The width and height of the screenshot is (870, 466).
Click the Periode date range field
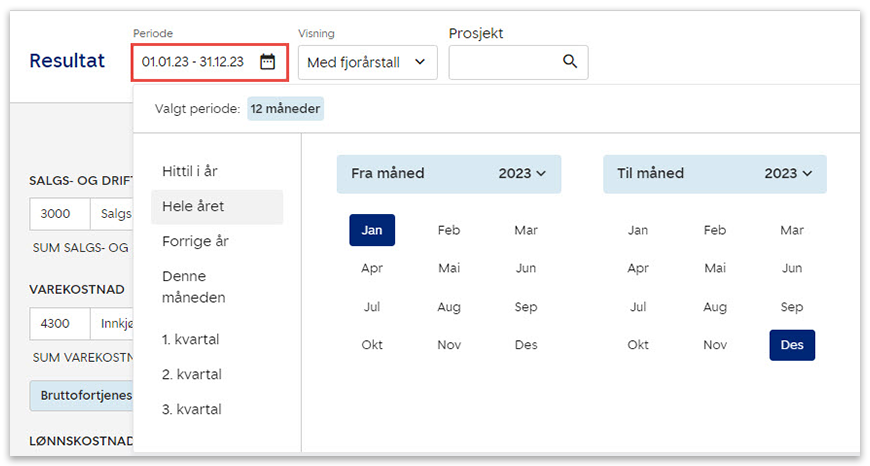(x=195, y=62)
